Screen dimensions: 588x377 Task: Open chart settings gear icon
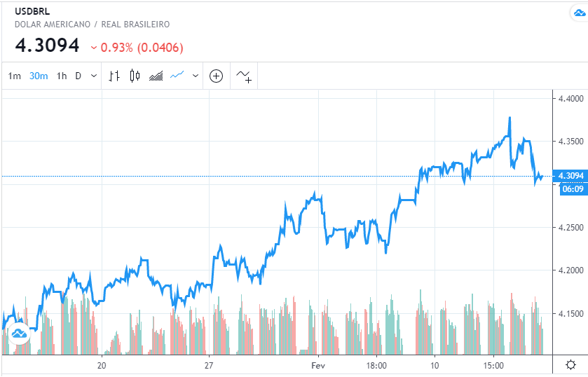click(571, 364)
